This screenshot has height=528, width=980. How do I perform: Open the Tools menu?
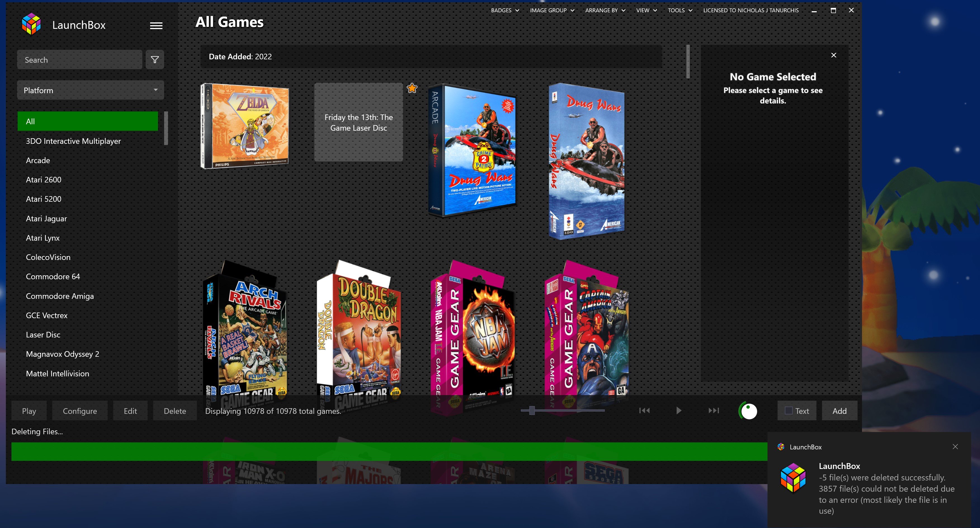coord(680,10)
